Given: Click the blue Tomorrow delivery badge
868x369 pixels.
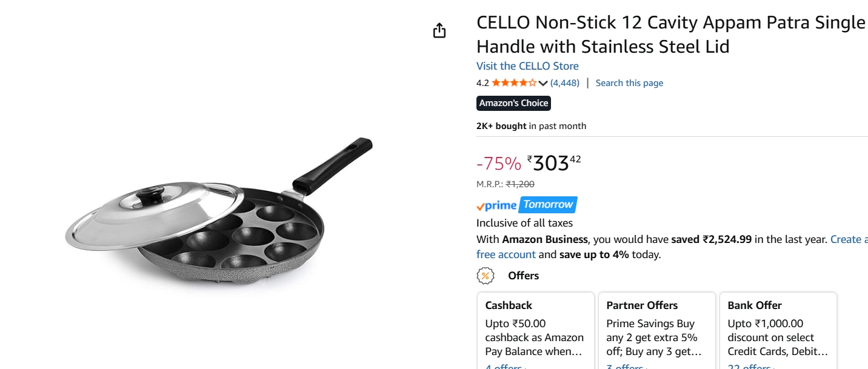Looking at the screenshot, I should (547, 205).
